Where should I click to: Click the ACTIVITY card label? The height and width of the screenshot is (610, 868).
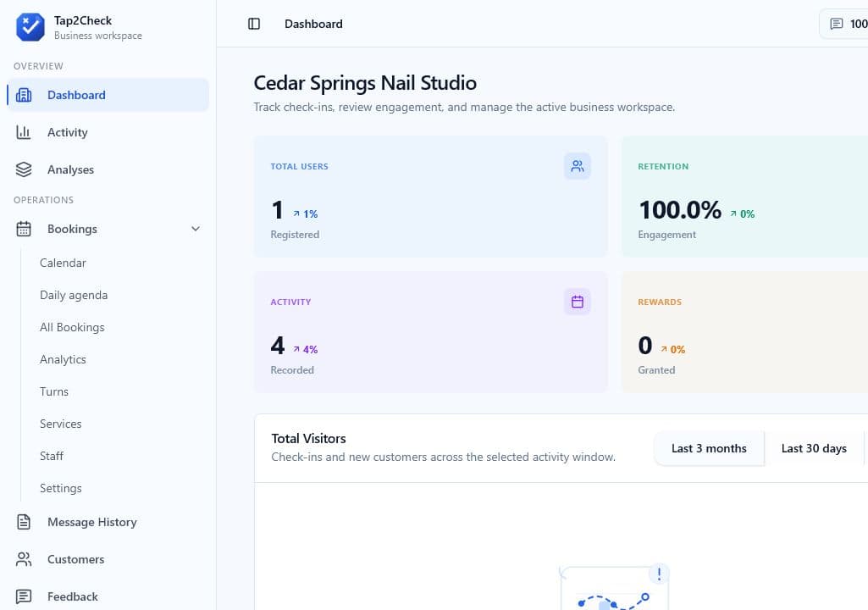[290, 302]
